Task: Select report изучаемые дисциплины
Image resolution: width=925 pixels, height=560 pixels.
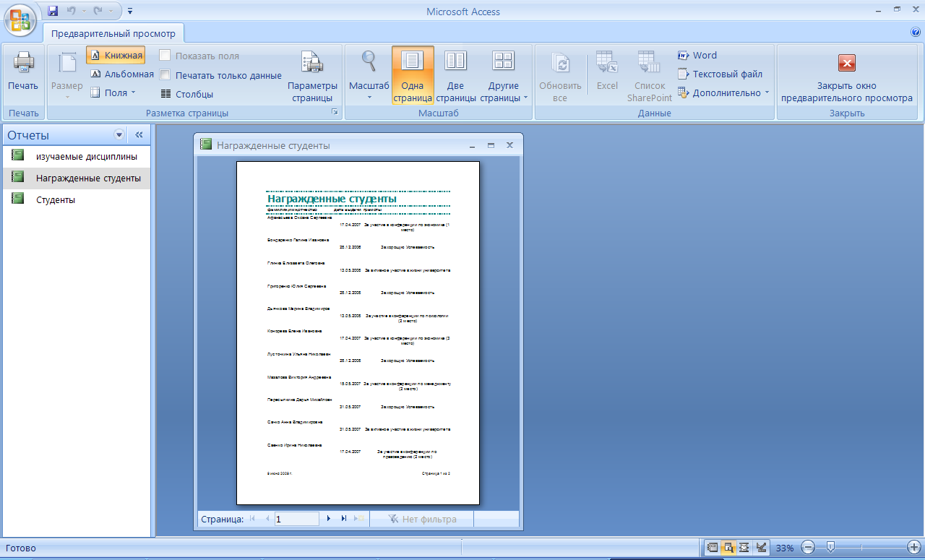Action: pos(75,156)
